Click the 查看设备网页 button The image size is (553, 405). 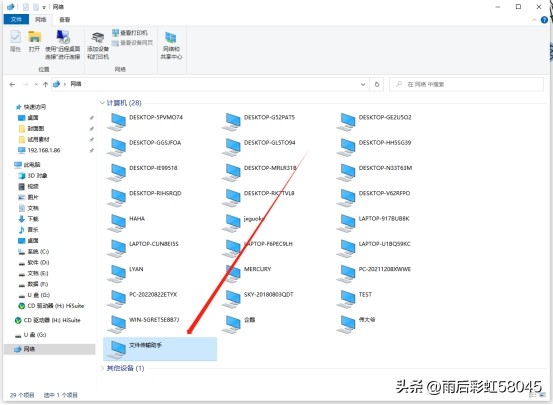(x=132, y=43)
